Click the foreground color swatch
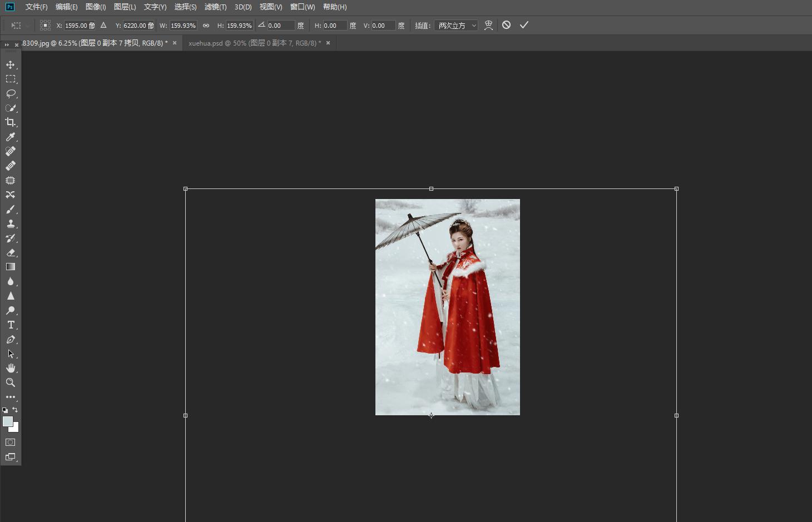Viewport: 812px width, 522px height. [x=8, y=422]
